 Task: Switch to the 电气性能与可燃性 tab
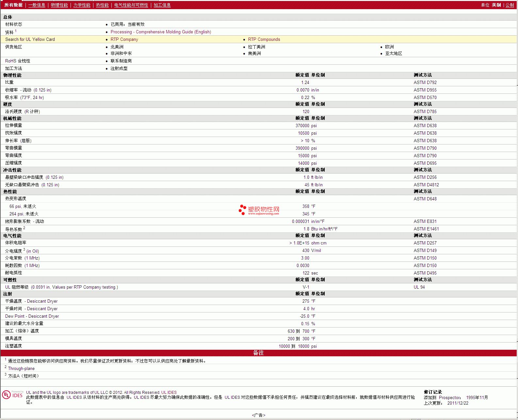click(131, 5)
